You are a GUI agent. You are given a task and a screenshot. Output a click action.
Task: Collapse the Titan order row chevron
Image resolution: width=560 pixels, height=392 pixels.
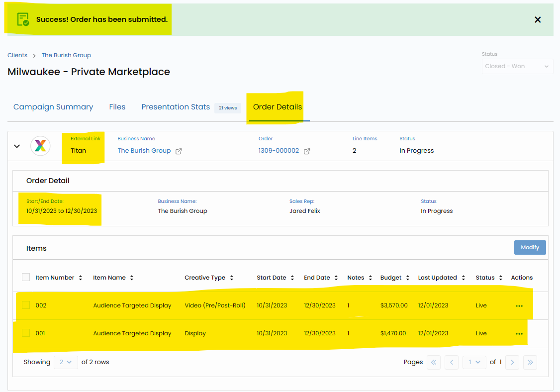pyautogui.click(x=17, y=146)
